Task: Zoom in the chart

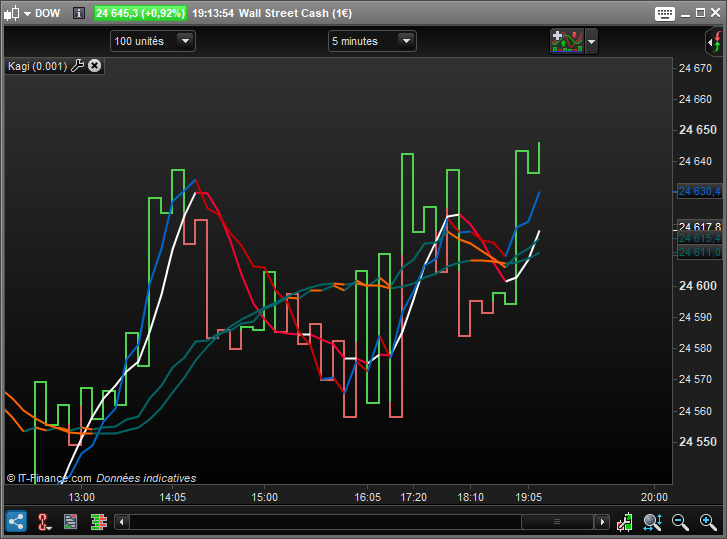Action: pos(708,522)
